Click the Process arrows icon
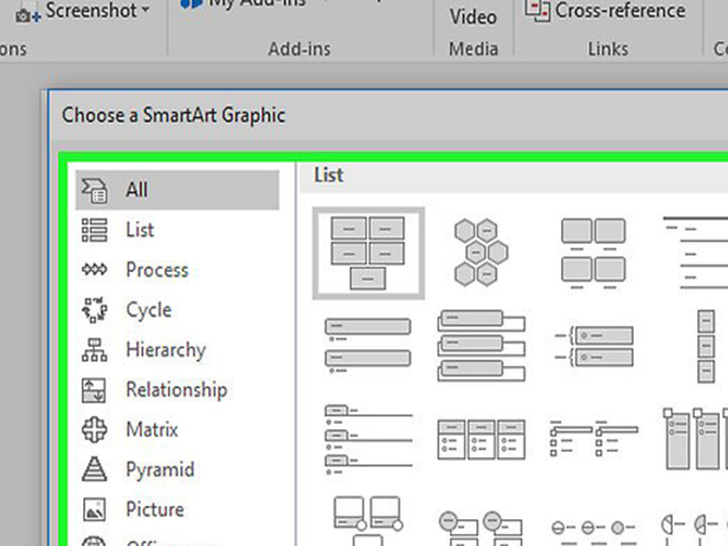 point(94,269)
